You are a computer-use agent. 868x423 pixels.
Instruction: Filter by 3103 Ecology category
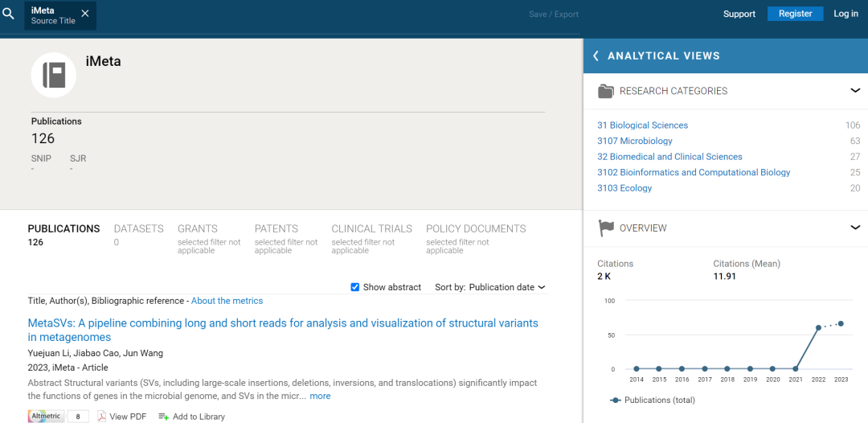click(x=624, y=188)
